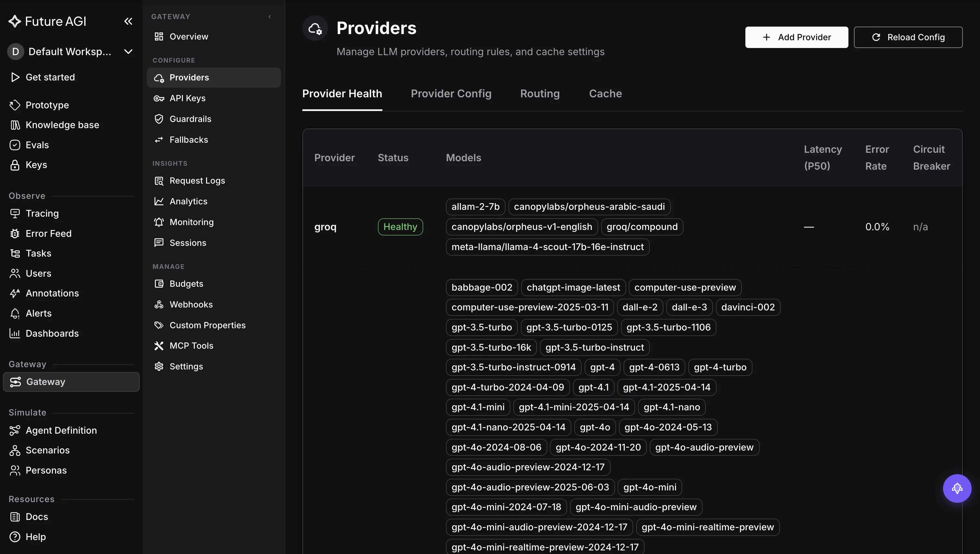
Task: Open Monitoring alarm icon
Action: point(159,223)
